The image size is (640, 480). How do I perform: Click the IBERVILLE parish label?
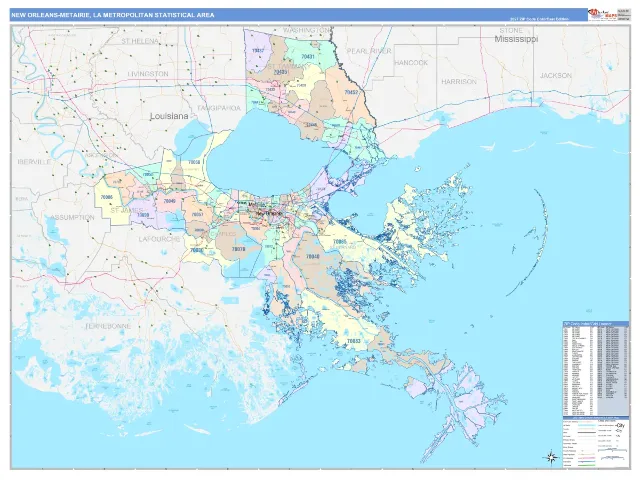click(34, 162)
